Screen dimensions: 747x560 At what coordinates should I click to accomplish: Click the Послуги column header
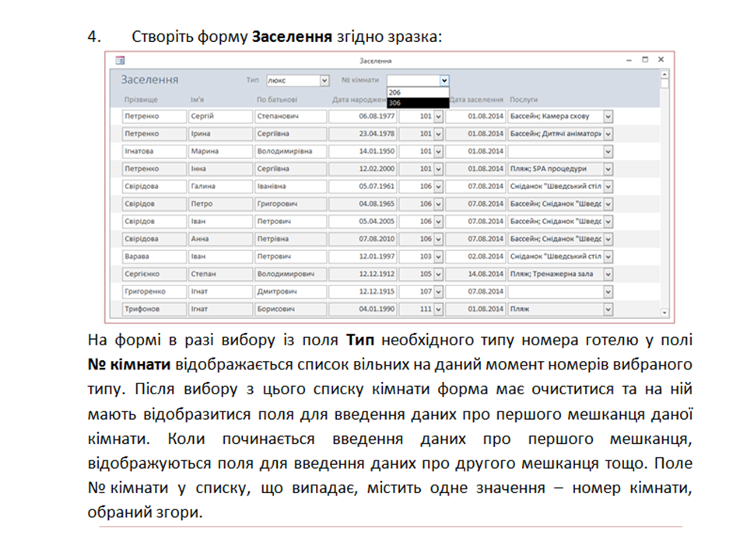pyautogui.click(x=524, y=100)
